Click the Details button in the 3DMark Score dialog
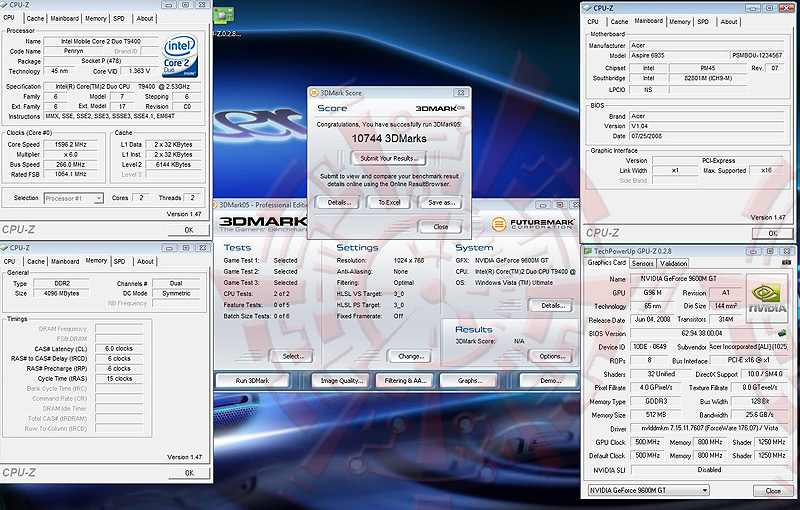 coord(339,202)
